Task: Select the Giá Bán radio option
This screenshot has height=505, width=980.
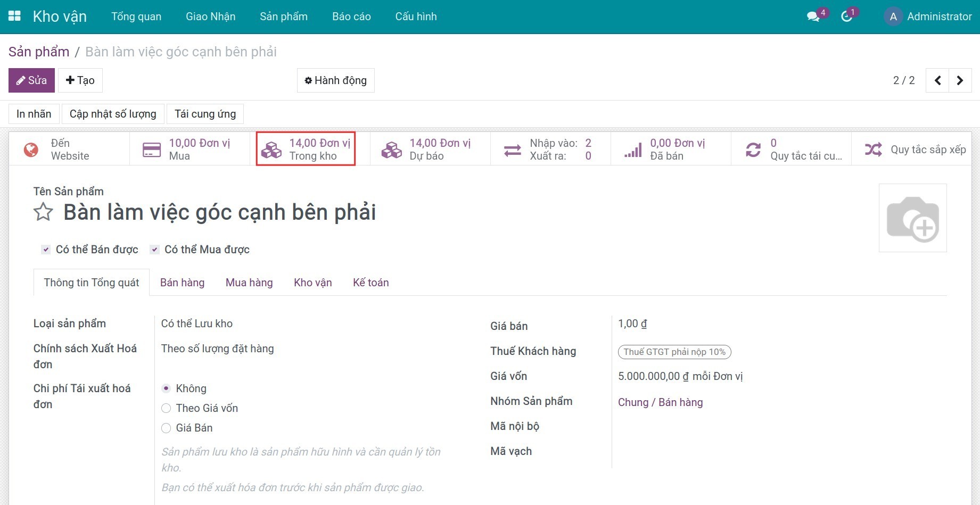Action: pos(166,428)
